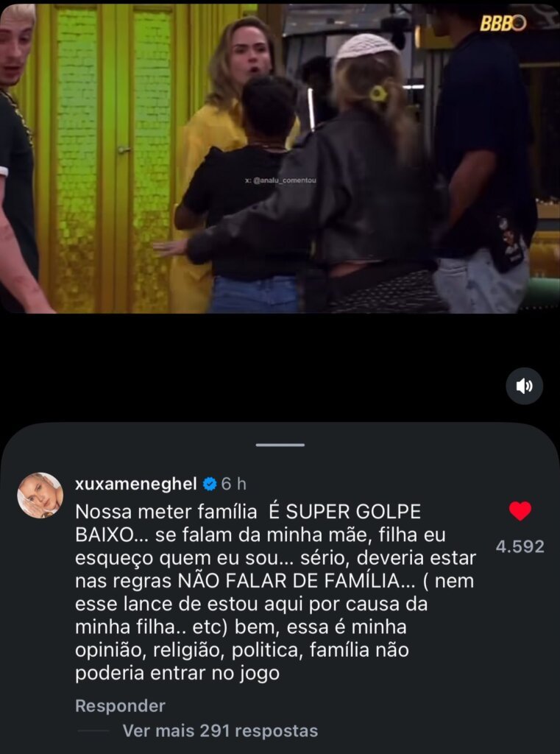
Task: Select the comment text about família
Action: coord(275,593)
